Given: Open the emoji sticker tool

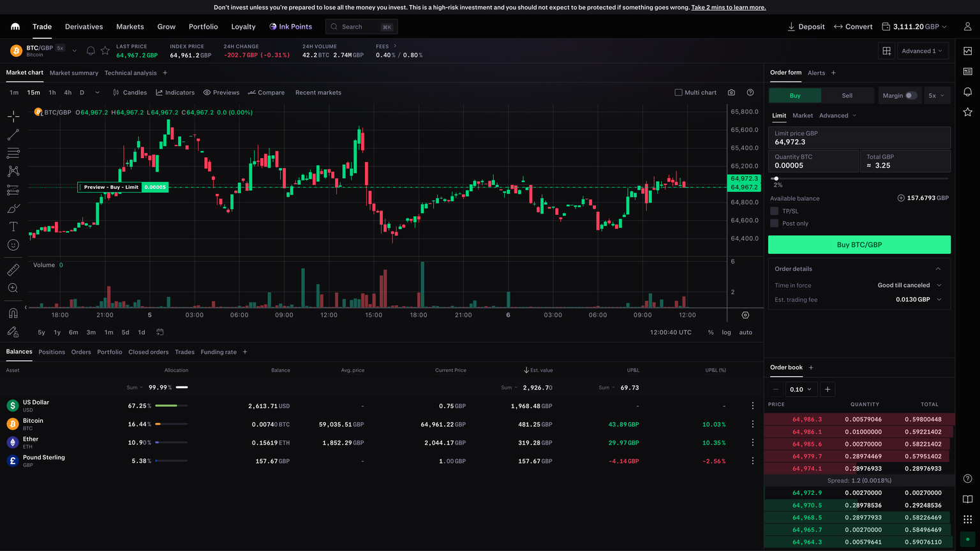Looking at the screenshot, I should 13,245.
